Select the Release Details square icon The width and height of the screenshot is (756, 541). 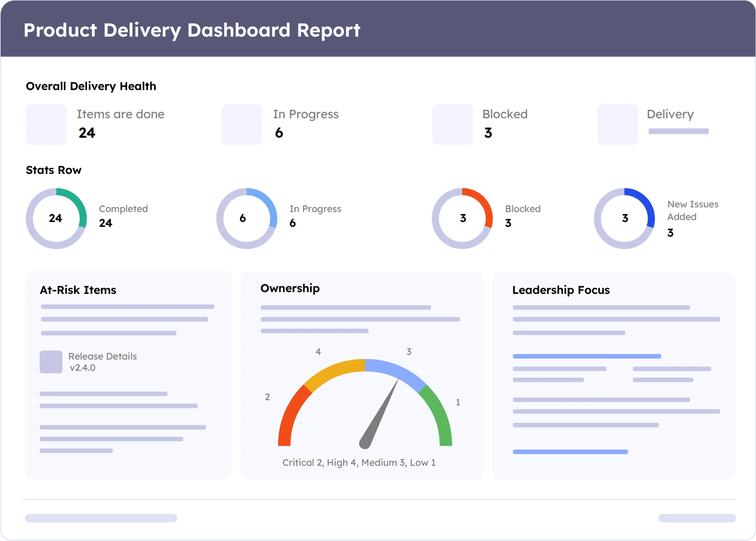click(x=51, y=362)
